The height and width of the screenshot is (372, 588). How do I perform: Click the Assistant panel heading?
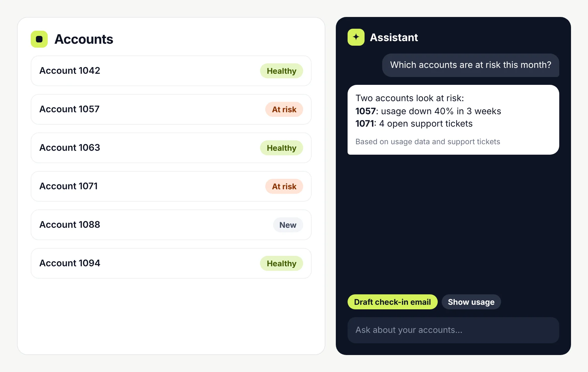coord(394,37)
